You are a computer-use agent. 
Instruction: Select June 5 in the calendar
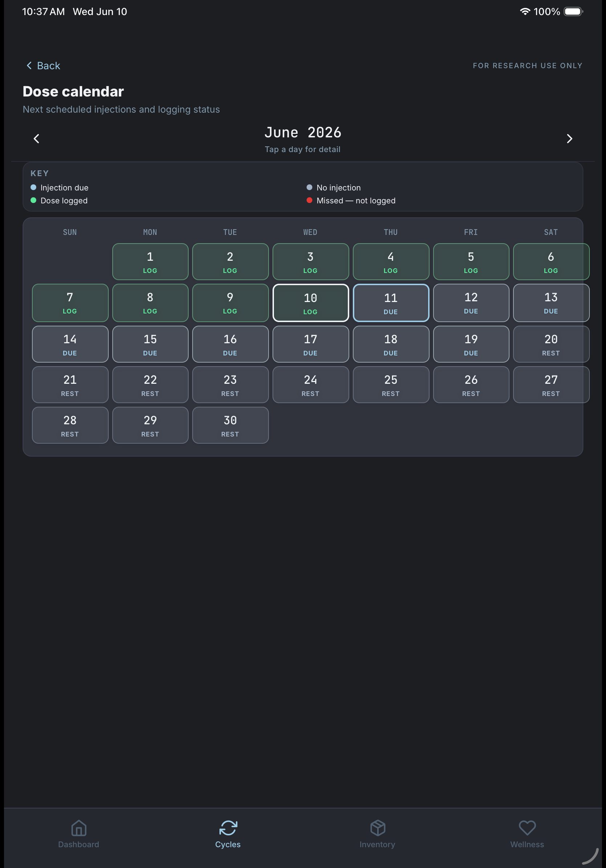(471, 262)
